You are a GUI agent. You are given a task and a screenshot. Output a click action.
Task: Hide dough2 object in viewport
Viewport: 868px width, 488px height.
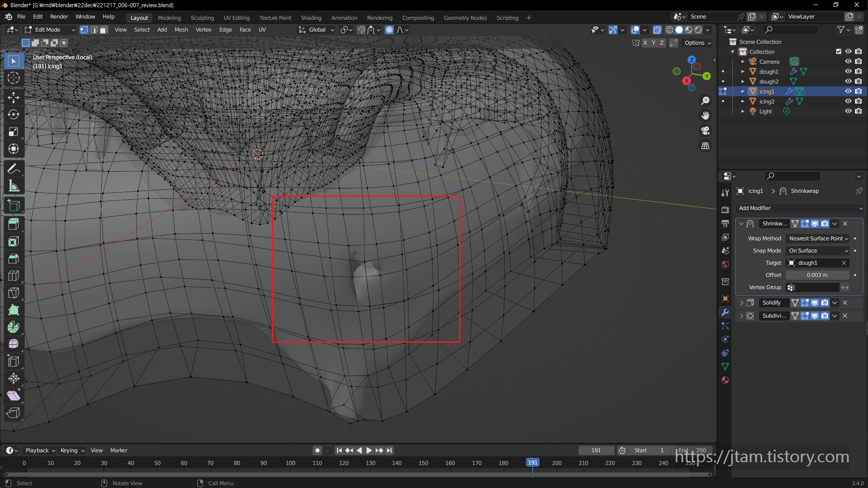[848, 81]
